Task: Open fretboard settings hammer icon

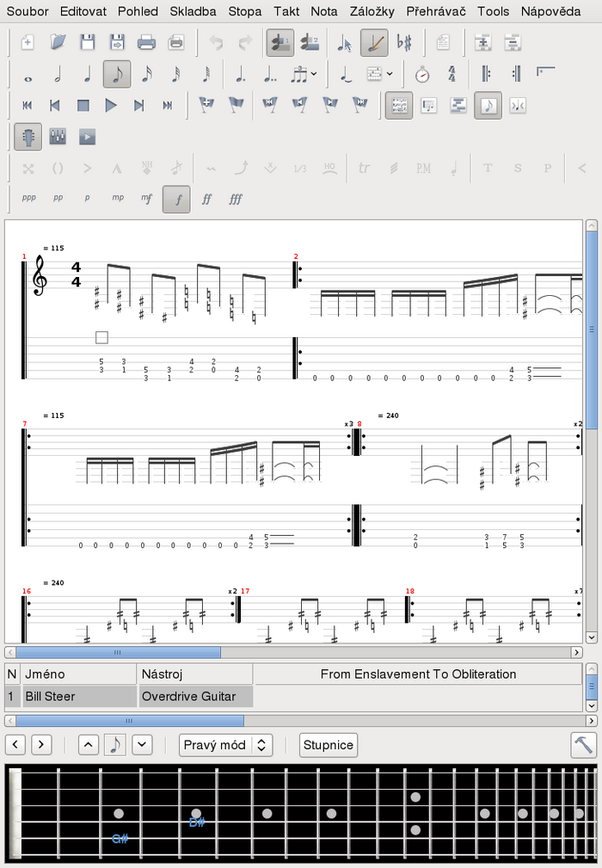Action: click(x=583, y=745)
